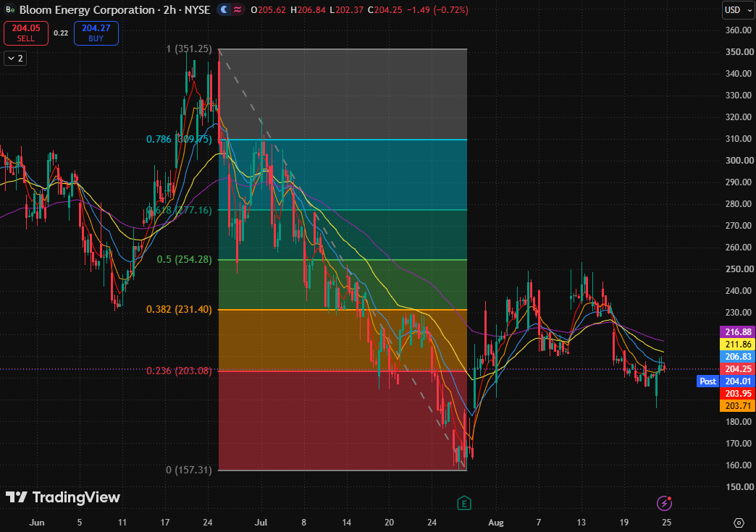Click the post-market moon session icon
The image size is (756, 532).
coord(224,9)
